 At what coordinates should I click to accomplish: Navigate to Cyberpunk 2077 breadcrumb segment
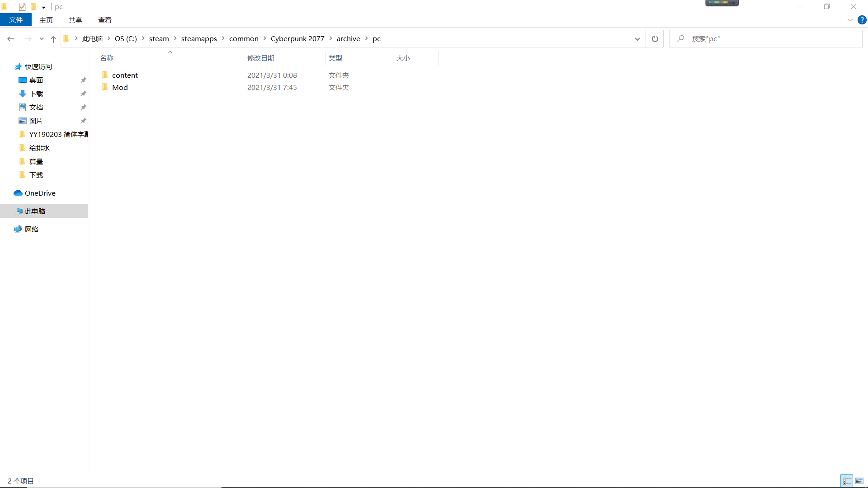297,39
